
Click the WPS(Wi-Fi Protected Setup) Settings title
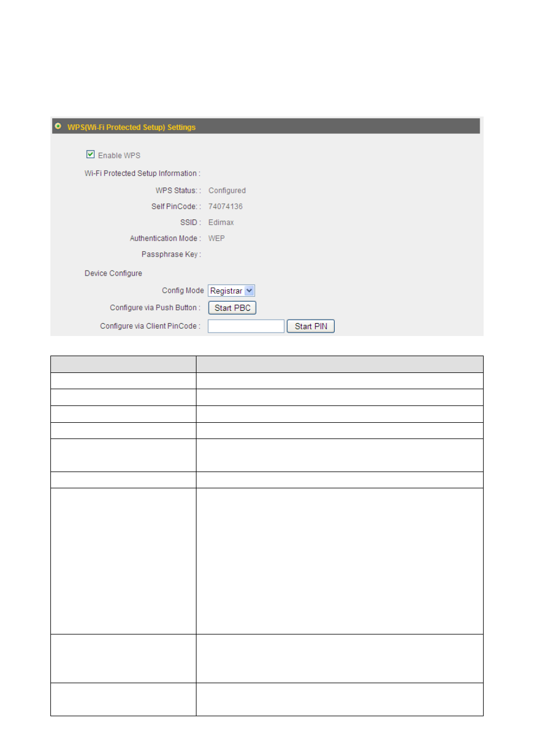tap(132, 127)
